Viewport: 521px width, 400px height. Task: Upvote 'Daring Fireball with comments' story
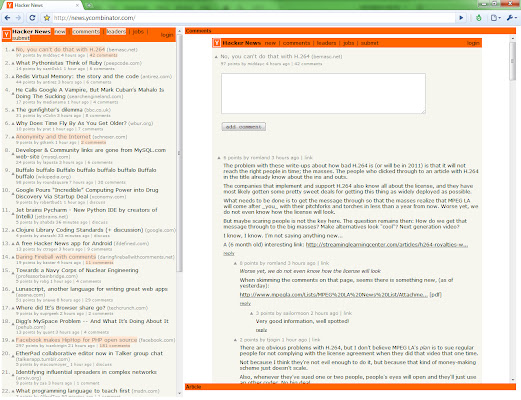tap(13, 257)
